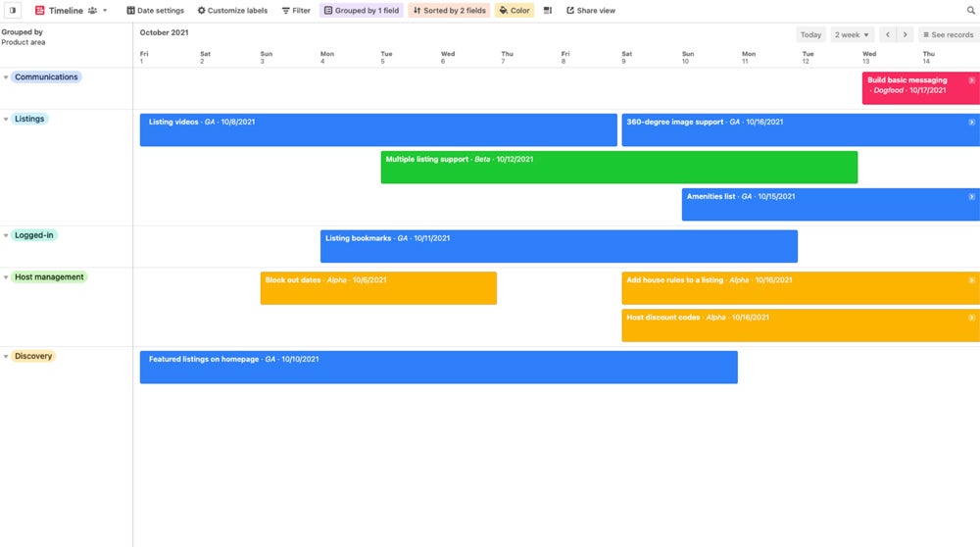980x547 pixels.
Task: Click the red Timeline view icon
Action: (40, 10)
